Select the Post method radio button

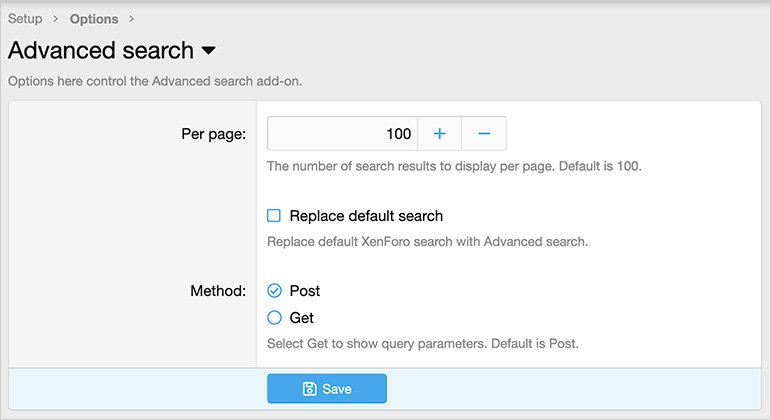pyautogui.click(x=274, y=291)
